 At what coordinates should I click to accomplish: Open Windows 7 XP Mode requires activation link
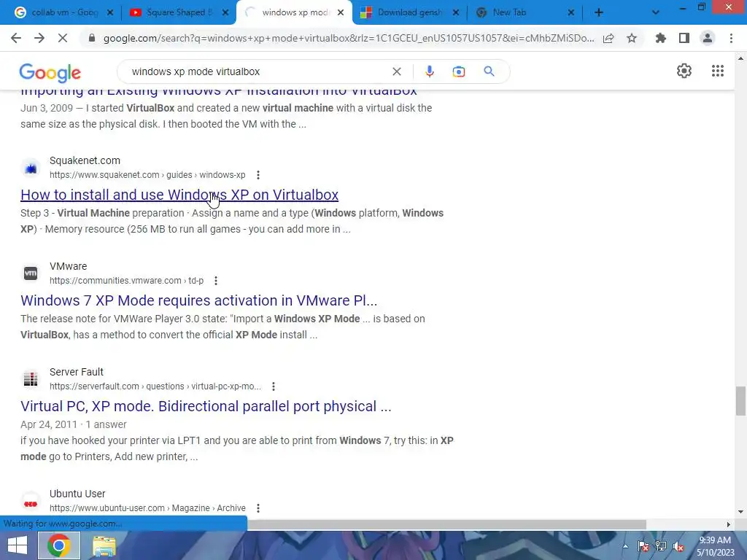(198, 300)
